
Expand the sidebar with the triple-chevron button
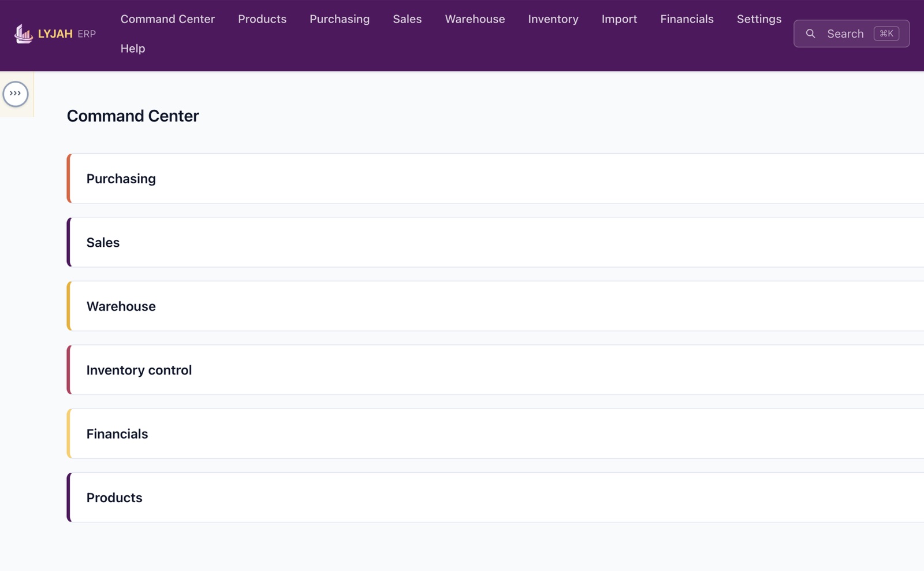[16, 94]
